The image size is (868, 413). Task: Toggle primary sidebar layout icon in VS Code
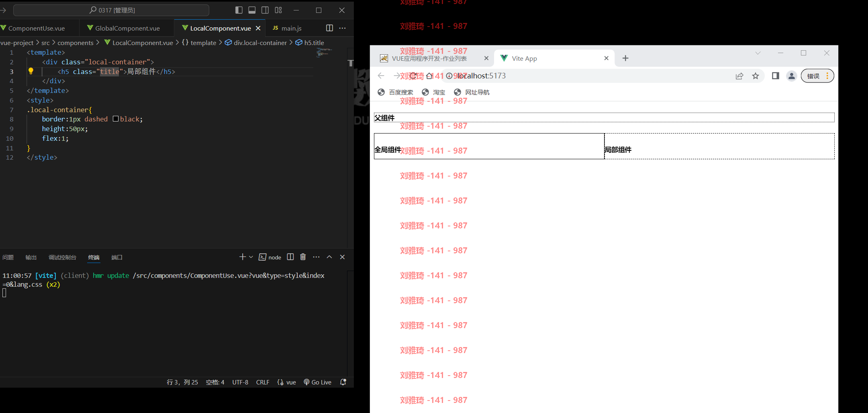click(239, 10)
